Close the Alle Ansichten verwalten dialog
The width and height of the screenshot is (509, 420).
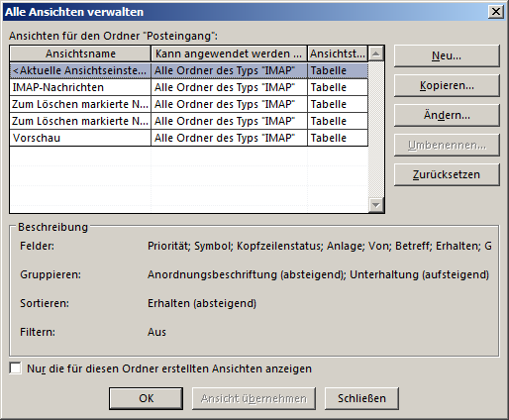pyautogui.click(x=496, y=12)
